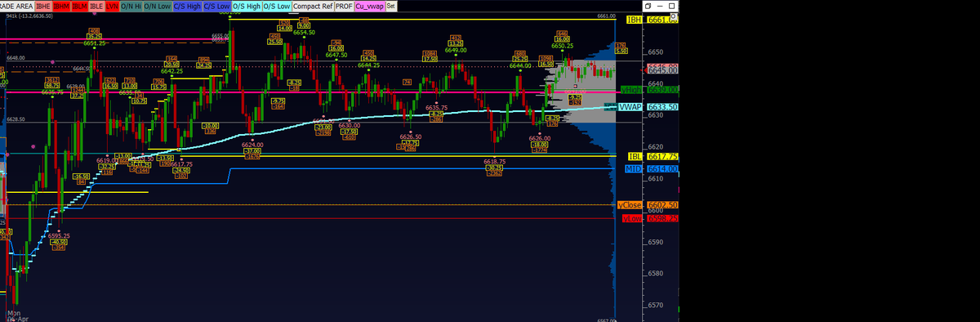Toggle the IBLE level button

97,6
